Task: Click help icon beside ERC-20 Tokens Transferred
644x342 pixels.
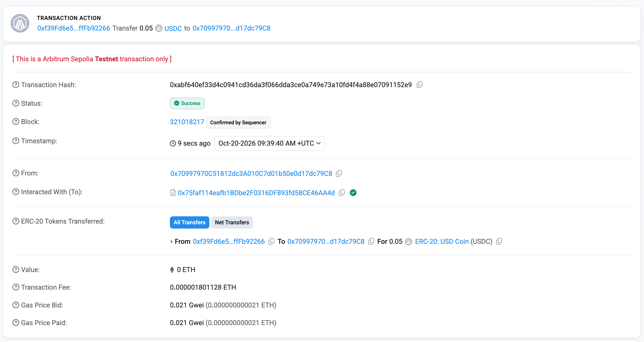Action: pyautogui.click(x=16, y=221)
